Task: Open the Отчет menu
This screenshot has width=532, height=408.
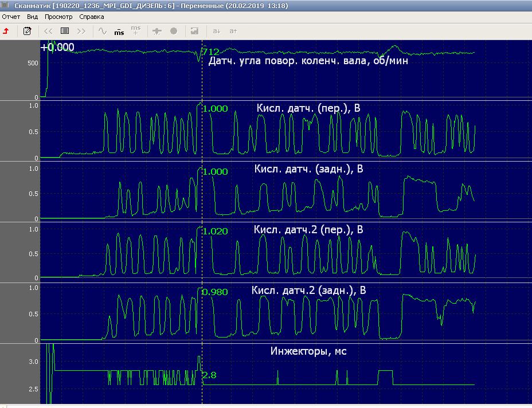Action: click(x=11, y=17)
